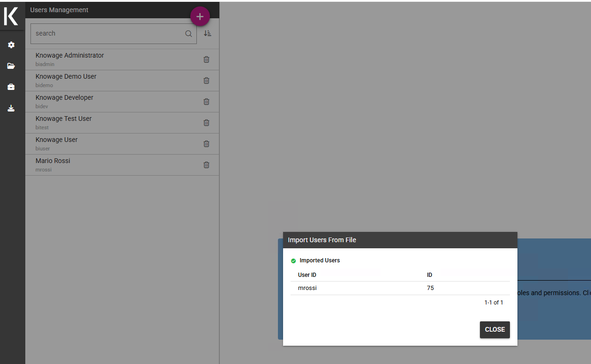Click the Knowage K logo
The width and height of the screenshot is (591, 364).
click(11, 16)
